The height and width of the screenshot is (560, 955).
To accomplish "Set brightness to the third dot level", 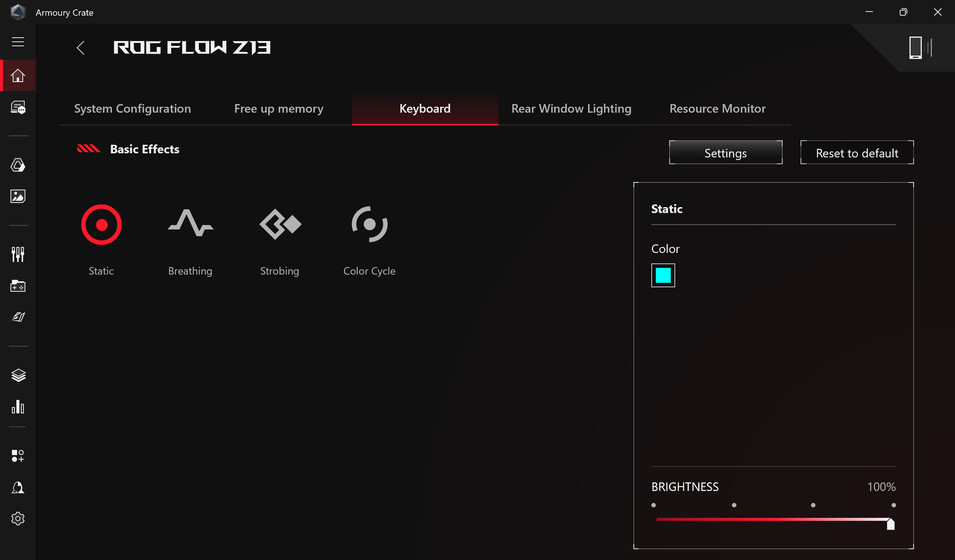I will point(813,505).
